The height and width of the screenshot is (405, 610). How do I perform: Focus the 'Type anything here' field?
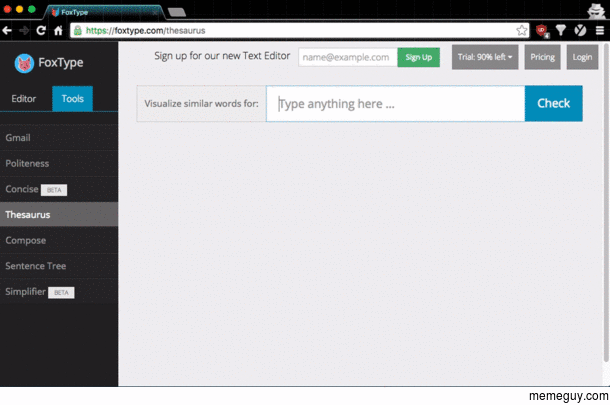click(395, 103)
